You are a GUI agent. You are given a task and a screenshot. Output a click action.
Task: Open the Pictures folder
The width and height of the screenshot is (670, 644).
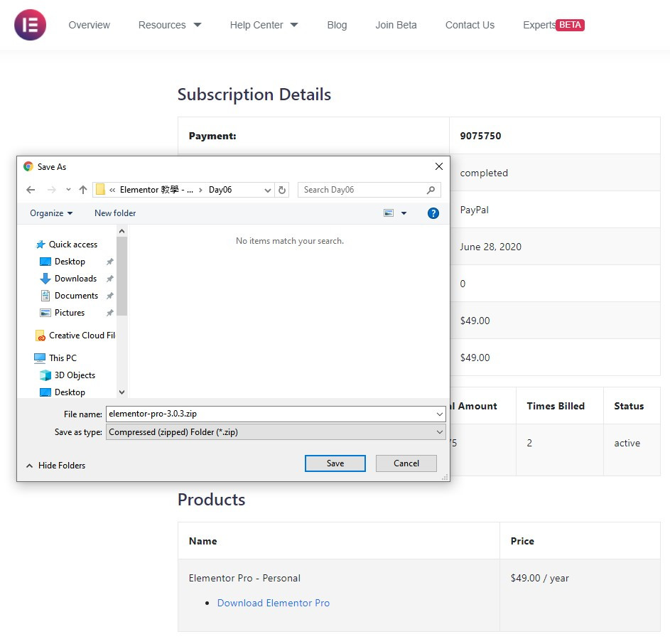tap(69, 313)
